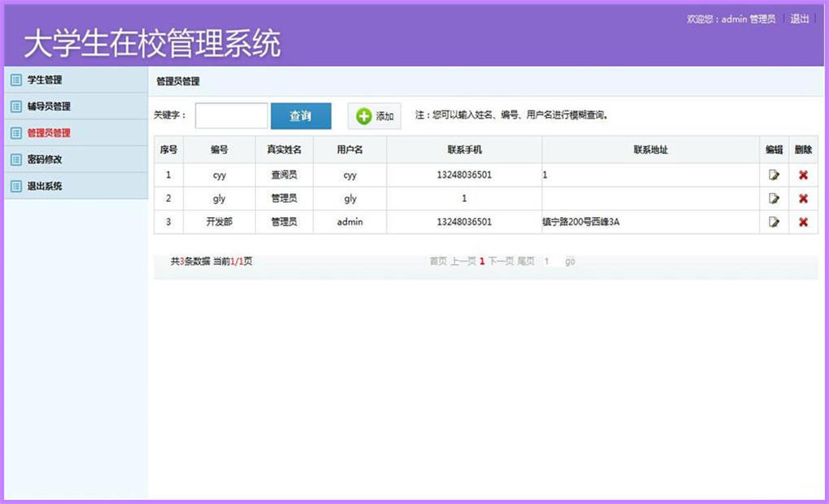Screen dimensions: 829x504
Task: Click phone 13248036501 in the admin row
Action: click(464, 222)
